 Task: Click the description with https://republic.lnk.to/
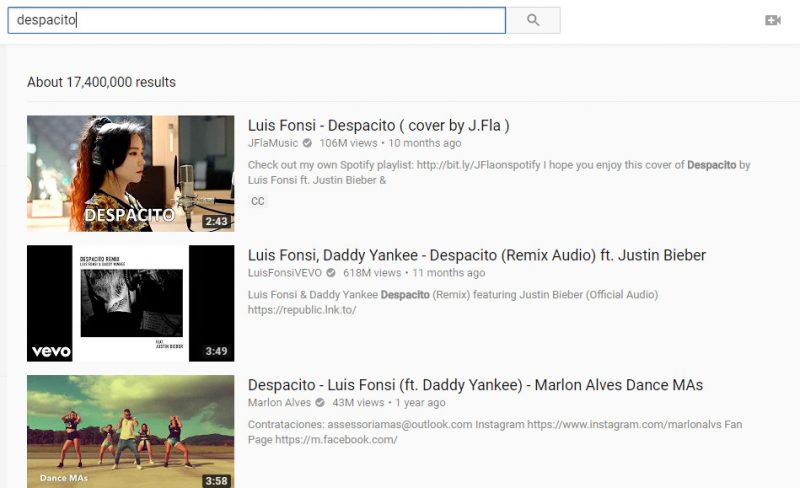coord(453,302)
